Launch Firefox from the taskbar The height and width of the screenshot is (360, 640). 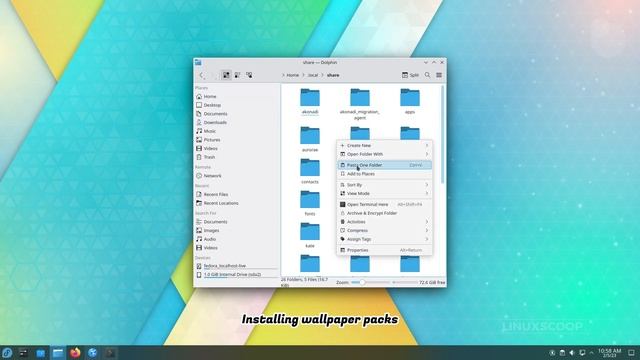75,353
